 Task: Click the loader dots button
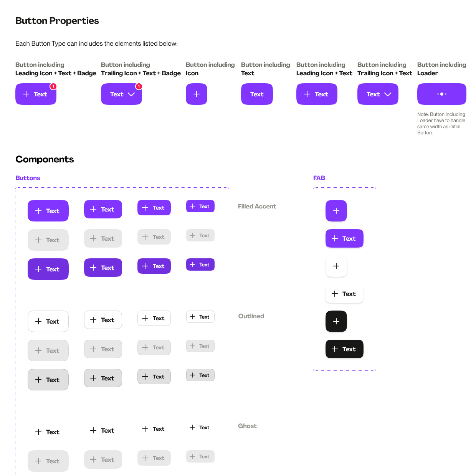(x=441, y=94)
